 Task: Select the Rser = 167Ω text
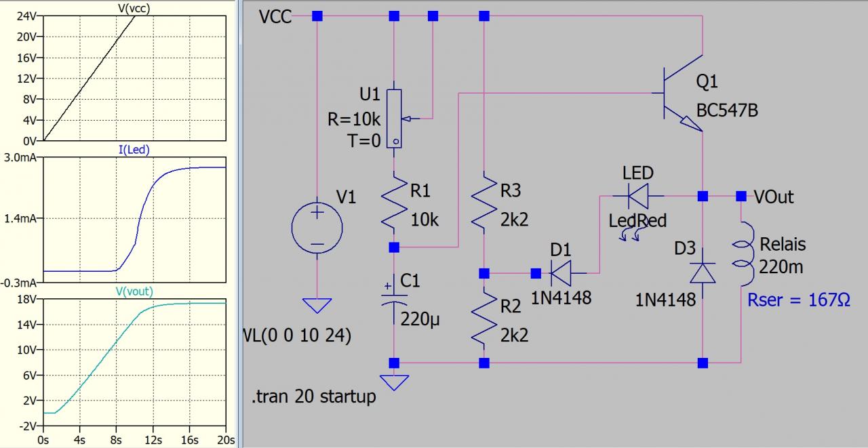pos(798,300)
